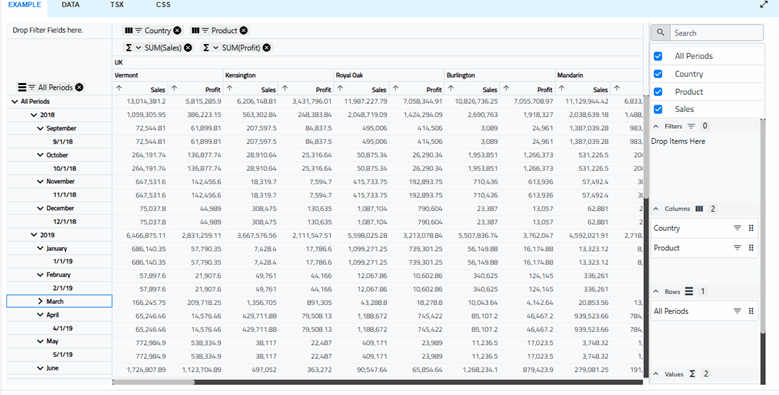Collapse the 2019 row group
The height and width of the screenshot is (395, 779).
[34, 235]
